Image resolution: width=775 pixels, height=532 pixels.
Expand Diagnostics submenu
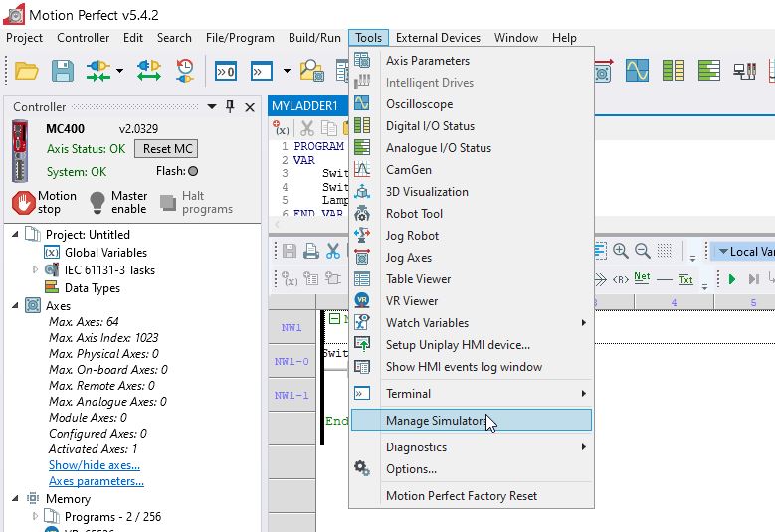click(472, 447)
